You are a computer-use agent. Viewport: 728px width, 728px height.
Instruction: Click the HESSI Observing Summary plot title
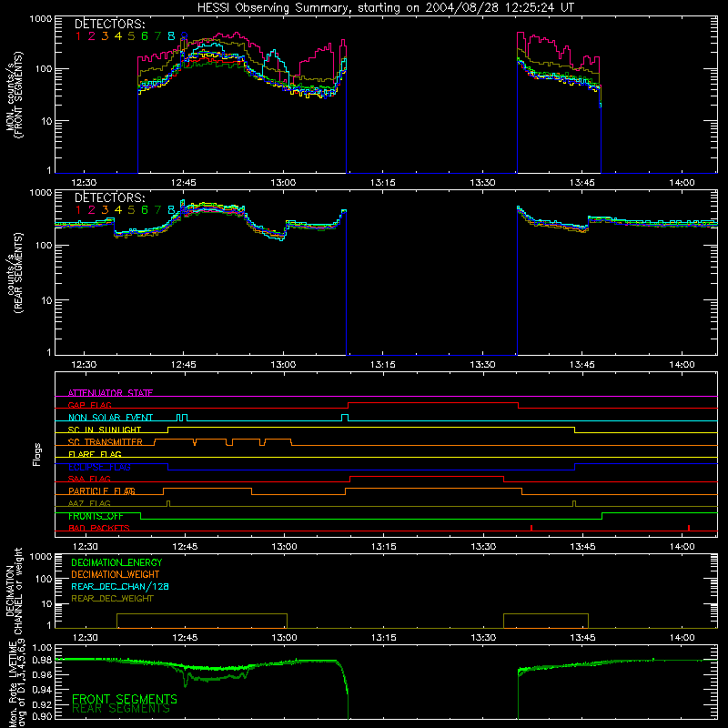pyautogui.click(x=386, y=8)
